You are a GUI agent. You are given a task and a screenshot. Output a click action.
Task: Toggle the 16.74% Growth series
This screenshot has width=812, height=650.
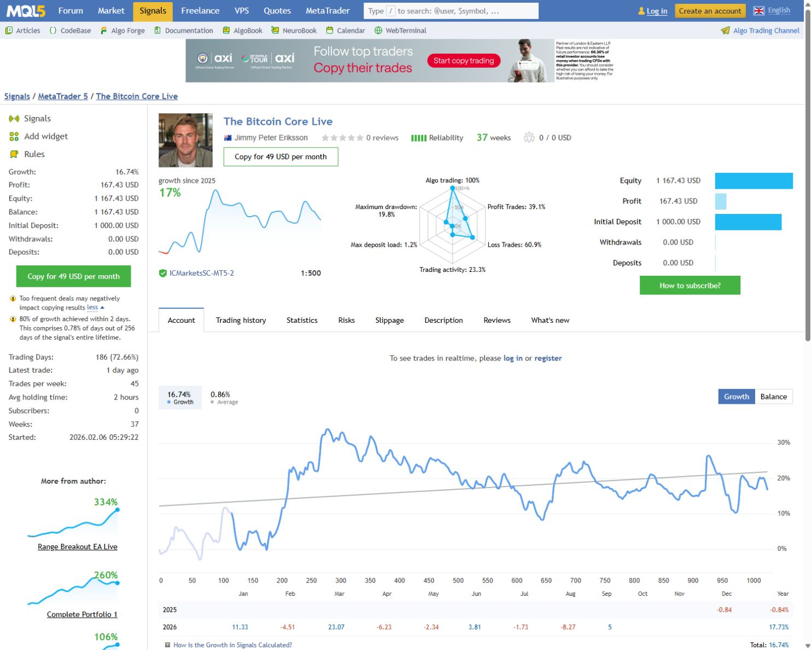click(180, 398)
